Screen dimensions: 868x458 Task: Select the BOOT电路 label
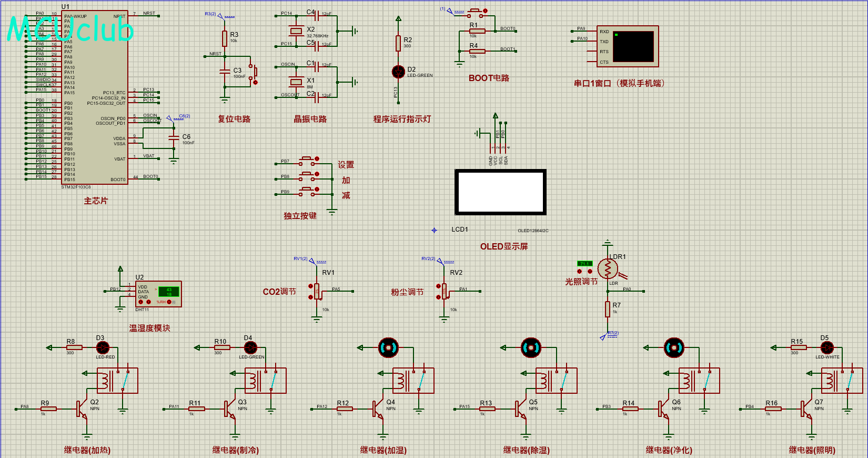(x=489, y=78)
